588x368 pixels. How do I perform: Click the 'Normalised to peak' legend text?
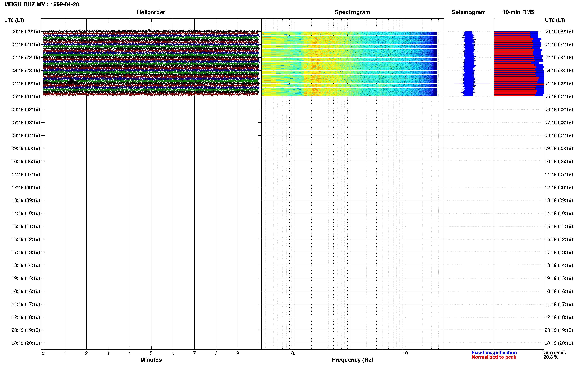click(x=494, y=357)
